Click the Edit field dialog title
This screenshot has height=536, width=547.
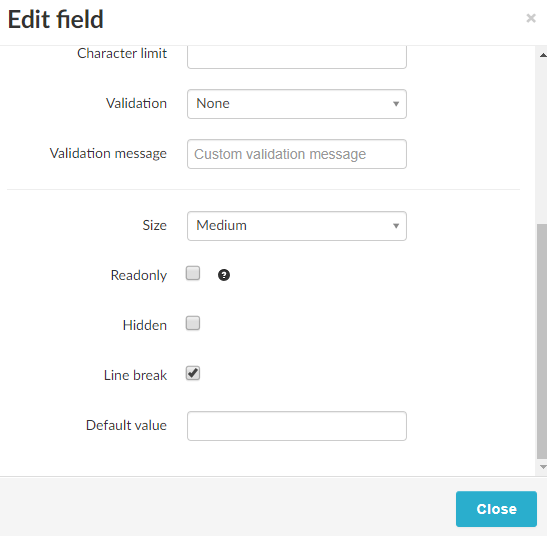pos(55,19)
